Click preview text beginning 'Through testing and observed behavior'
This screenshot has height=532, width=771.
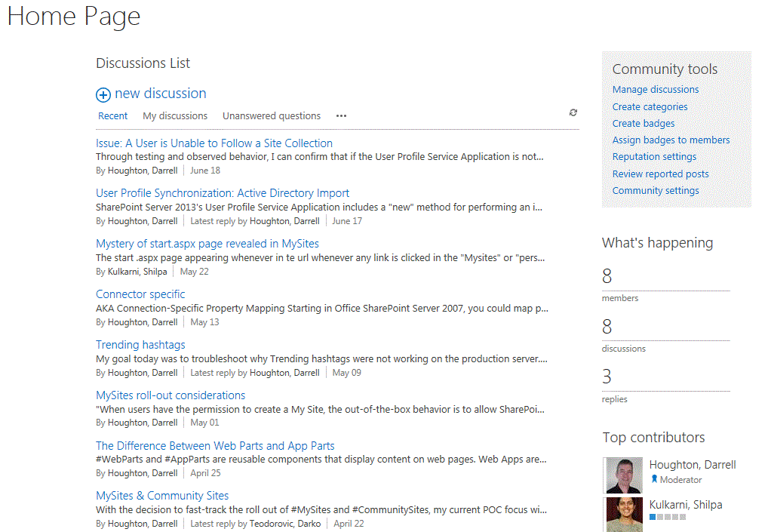(x=320, y=157)
